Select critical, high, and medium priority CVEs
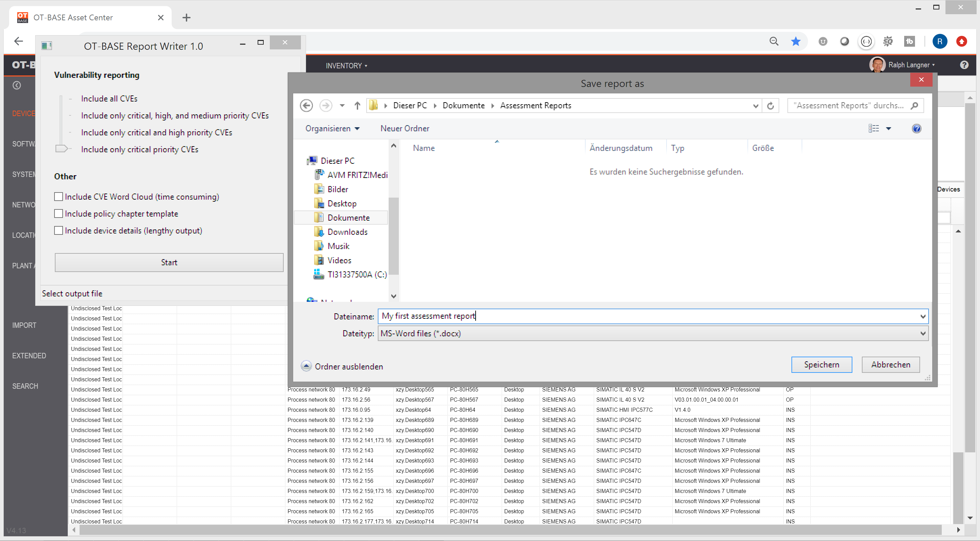The width and height of the screenshot is (980, 541). click(175, 116)
